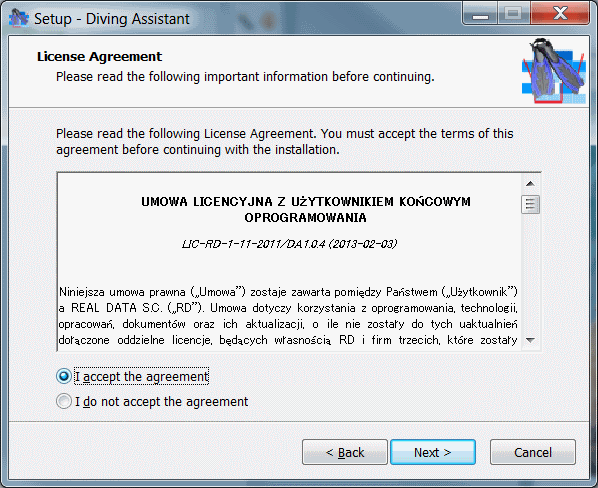
Task: Click the Diving Assistant title bar icon
Action: [x=19, y=19]
